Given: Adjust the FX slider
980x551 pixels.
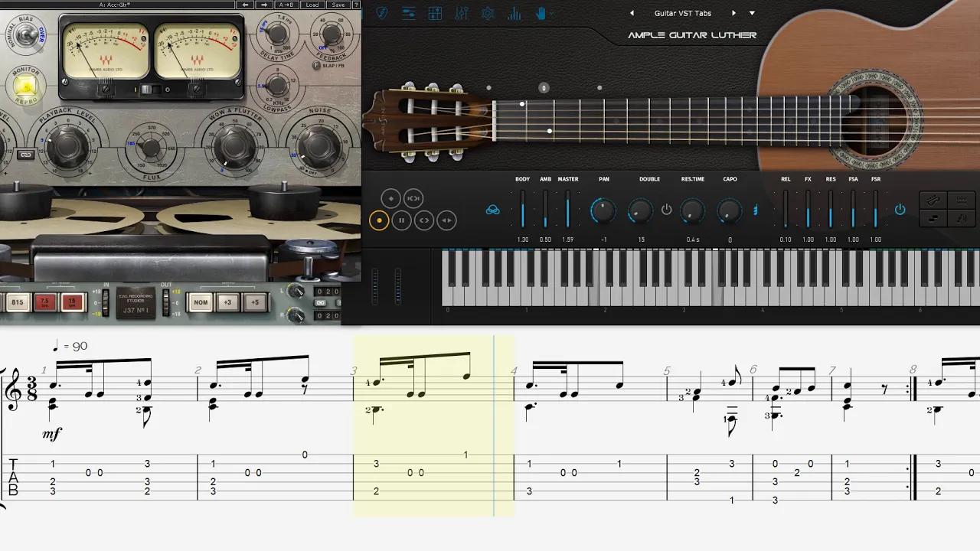Looking at the screenshot, I should click(x=808, y=209).
